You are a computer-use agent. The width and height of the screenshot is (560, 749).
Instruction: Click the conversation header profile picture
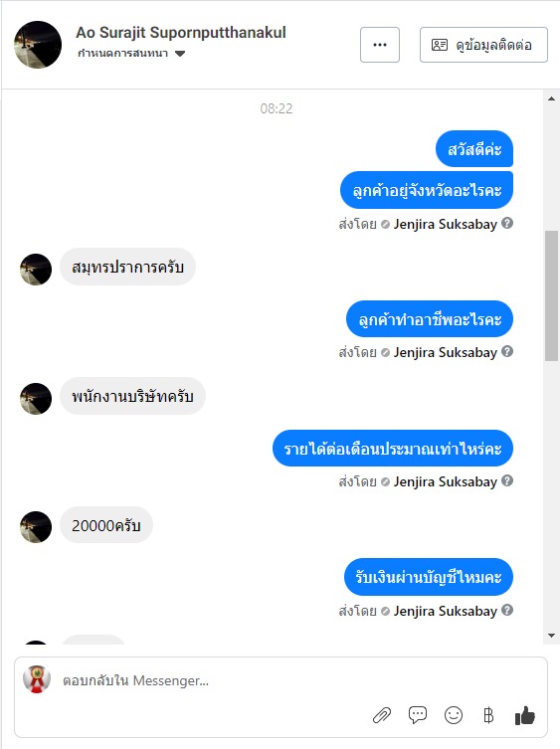(38, 45)
